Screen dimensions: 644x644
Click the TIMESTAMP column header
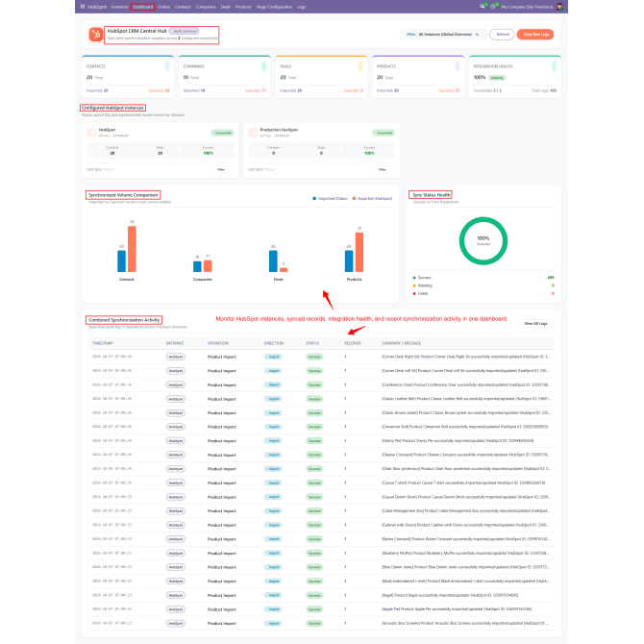[x=103, y=343]
